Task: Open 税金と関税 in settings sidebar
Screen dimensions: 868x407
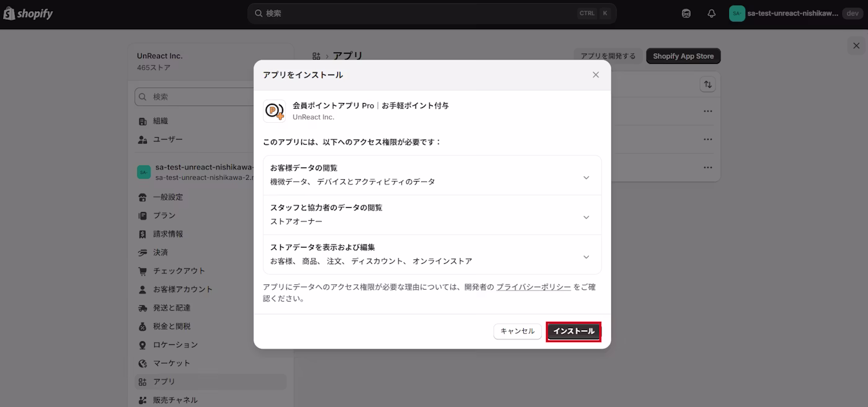Action: click(210, 326)
